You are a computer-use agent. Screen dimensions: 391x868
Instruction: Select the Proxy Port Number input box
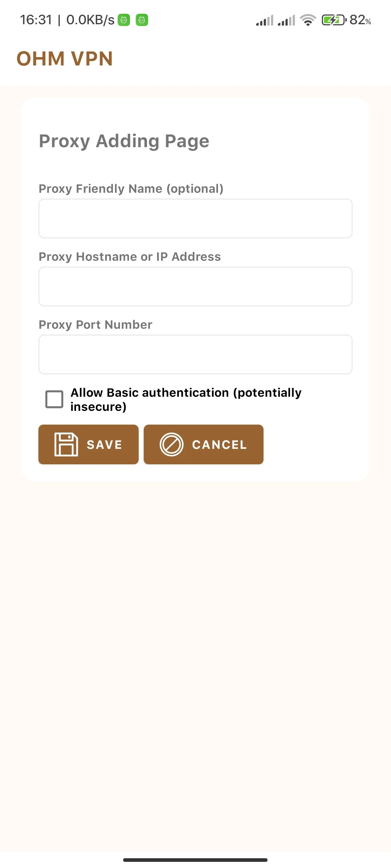(x=195, y=354)
